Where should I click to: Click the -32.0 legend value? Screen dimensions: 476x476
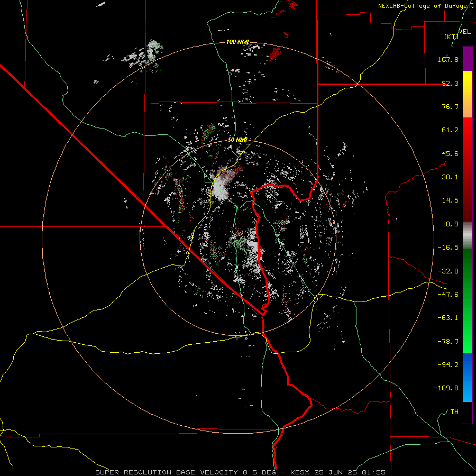point(448,271)
